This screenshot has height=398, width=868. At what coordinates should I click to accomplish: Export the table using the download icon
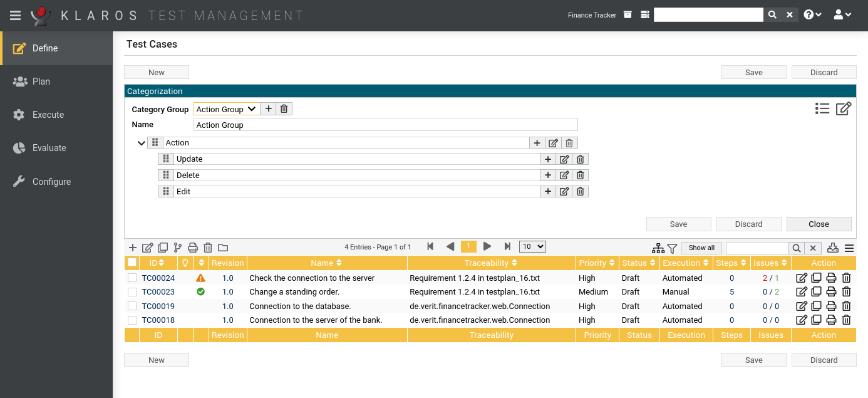833,248
